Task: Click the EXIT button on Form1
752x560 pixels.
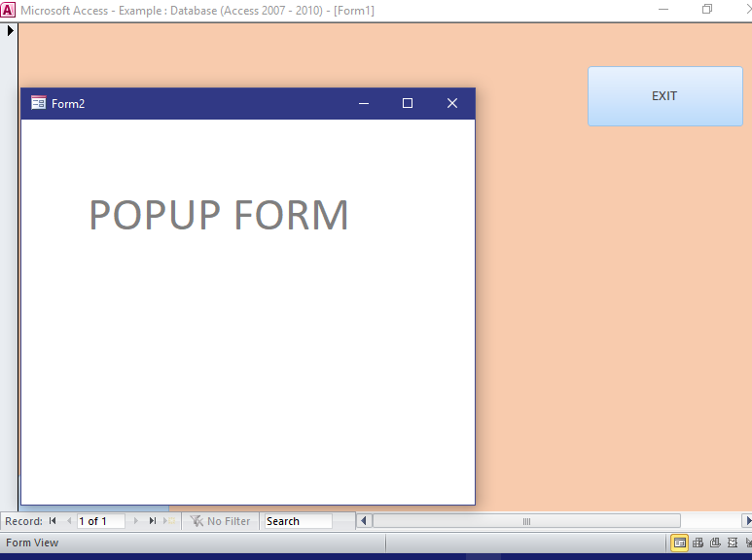Action: [665, 96]
